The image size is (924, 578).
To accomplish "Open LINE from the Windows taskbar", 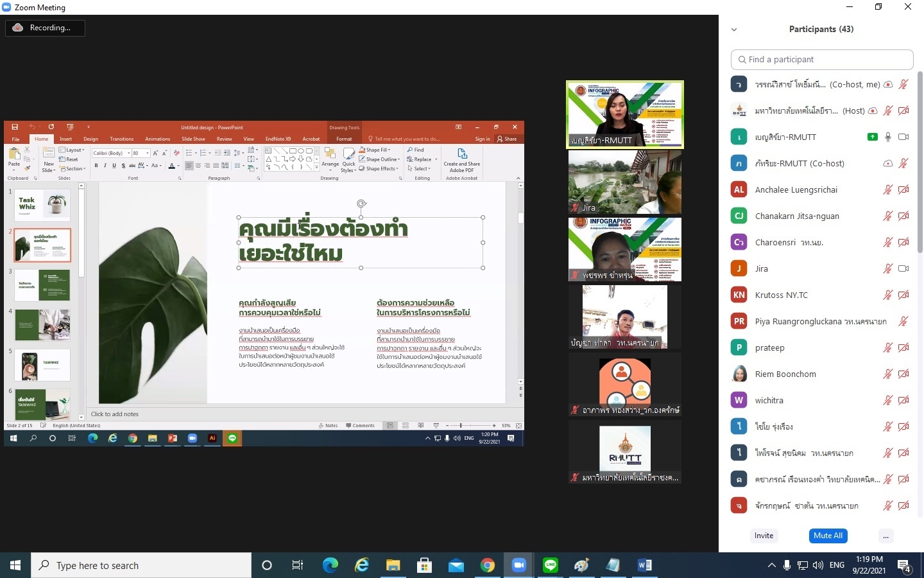I will [550, 565].
